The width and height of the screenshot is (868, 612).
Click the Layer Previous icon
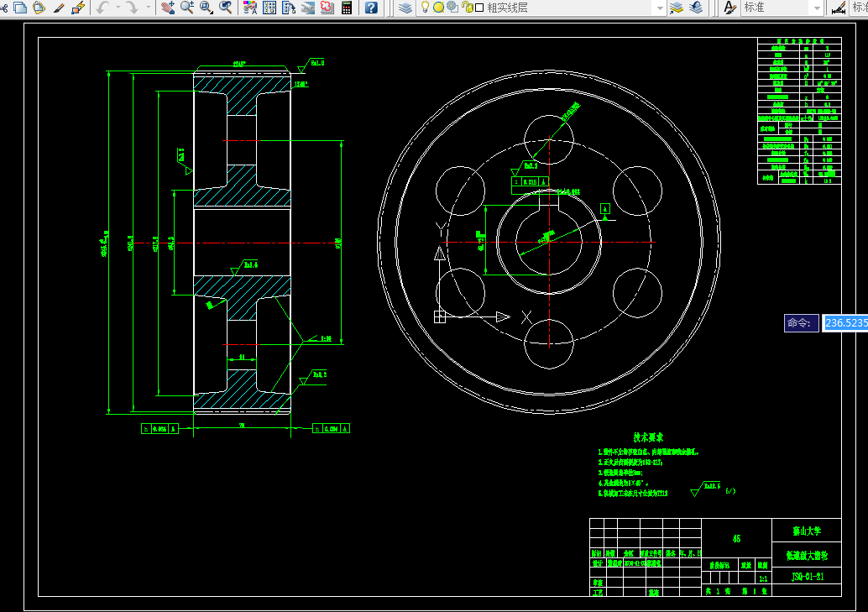pos(697,8)
